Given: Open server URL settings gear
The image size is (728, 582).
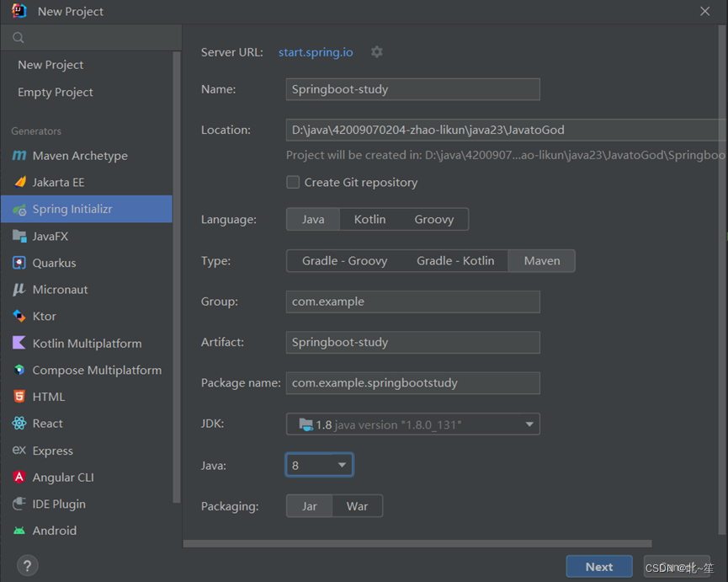Looking at the screenshot, I should pos(376,52).
